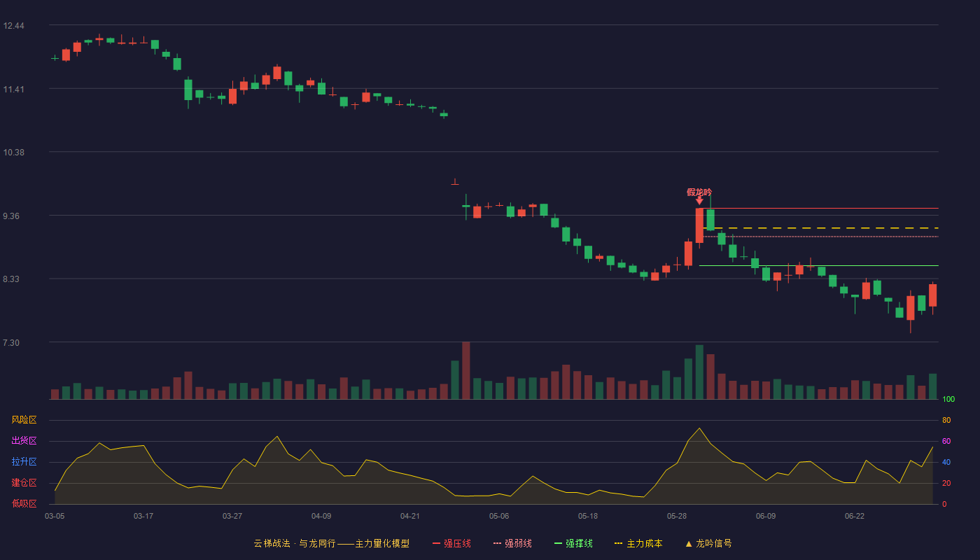Click the 03-17 date label
The width and height of the screenshot is (980, 560).
coord(143,516)
